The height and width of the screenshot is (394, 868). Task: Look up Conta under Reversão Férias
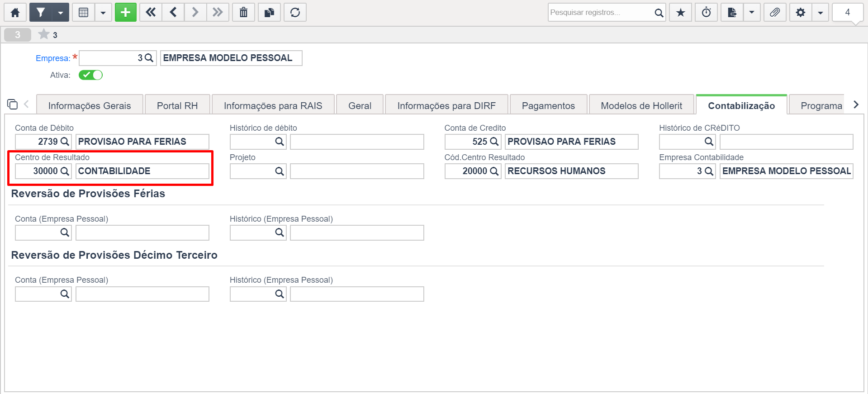(x=65, y=233)
